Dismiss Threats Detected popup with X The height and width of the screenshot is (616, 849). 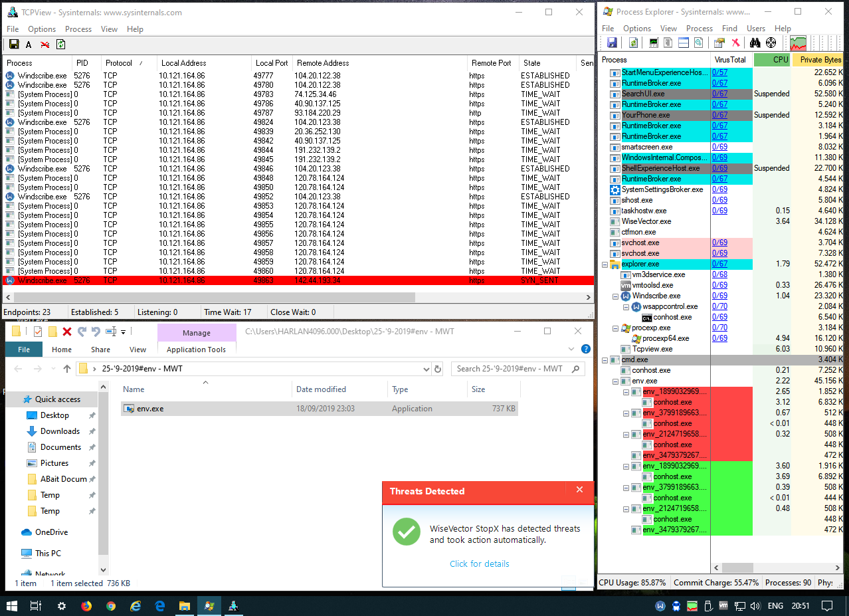(579, 490)
